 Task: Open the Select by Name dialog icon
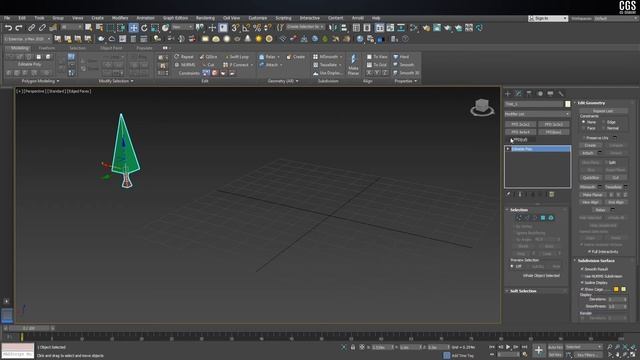99,28
